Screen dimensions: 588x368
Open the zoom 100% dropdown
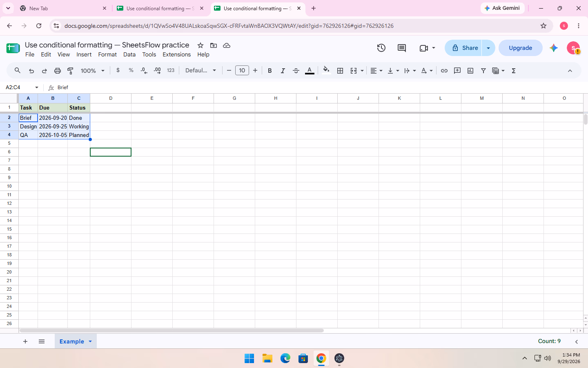pos(93,71)
